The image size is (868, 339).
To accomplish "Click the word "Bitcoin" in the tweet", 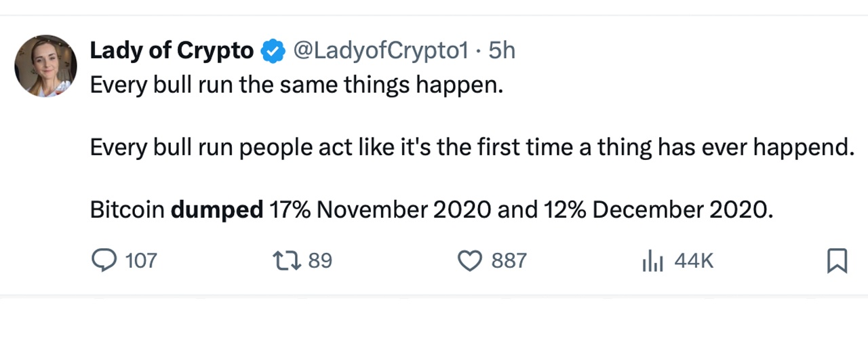I will [127, 210].
